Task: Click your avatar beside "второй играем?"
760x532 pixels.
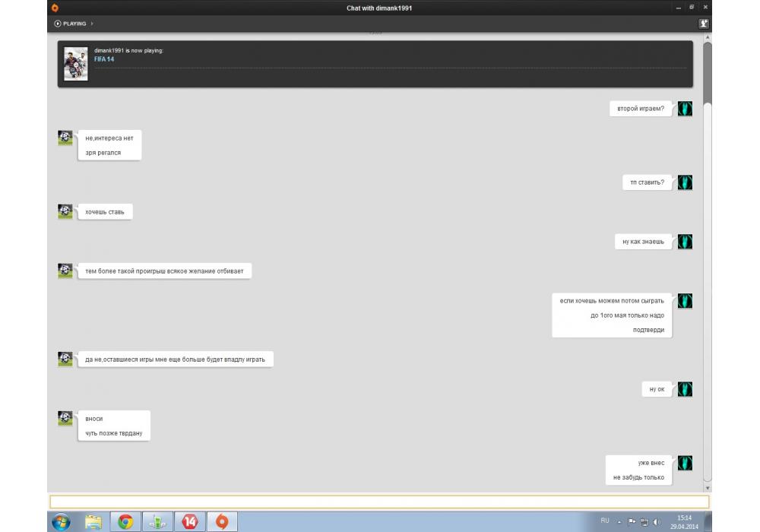Action: click(685, 109)
